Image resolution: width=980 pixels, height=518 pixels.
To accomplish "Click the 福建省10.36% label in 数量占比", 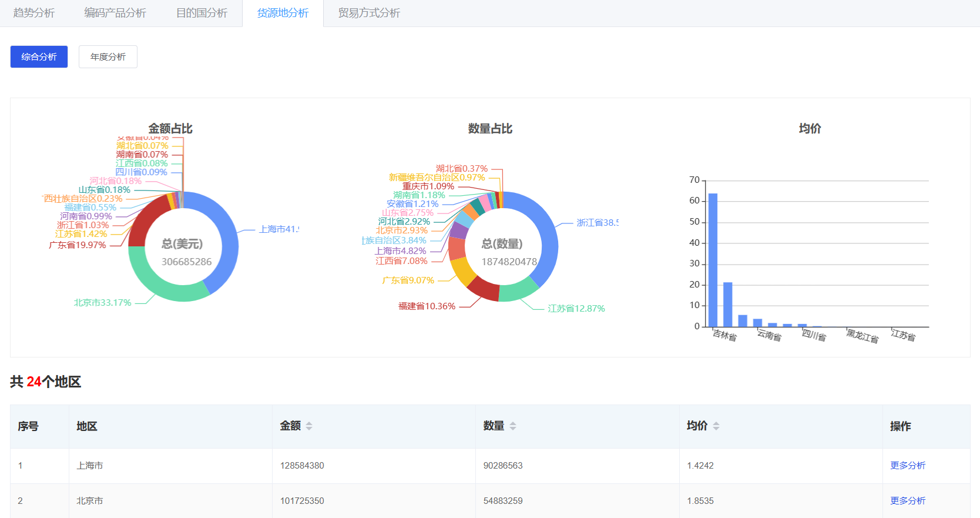I will click(427, 306).
